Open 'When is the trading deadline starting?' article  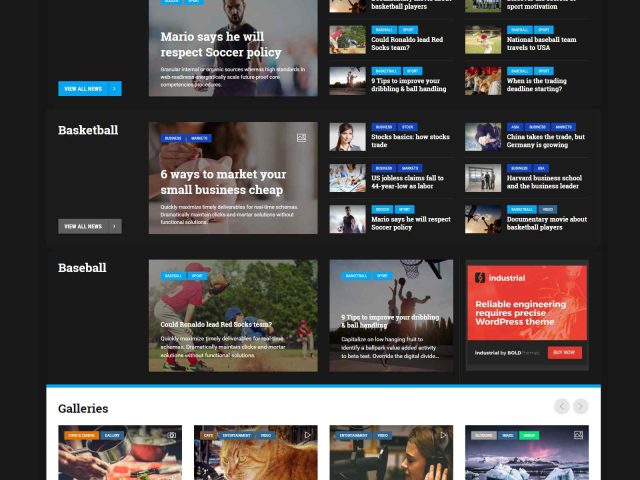[536, 85]
